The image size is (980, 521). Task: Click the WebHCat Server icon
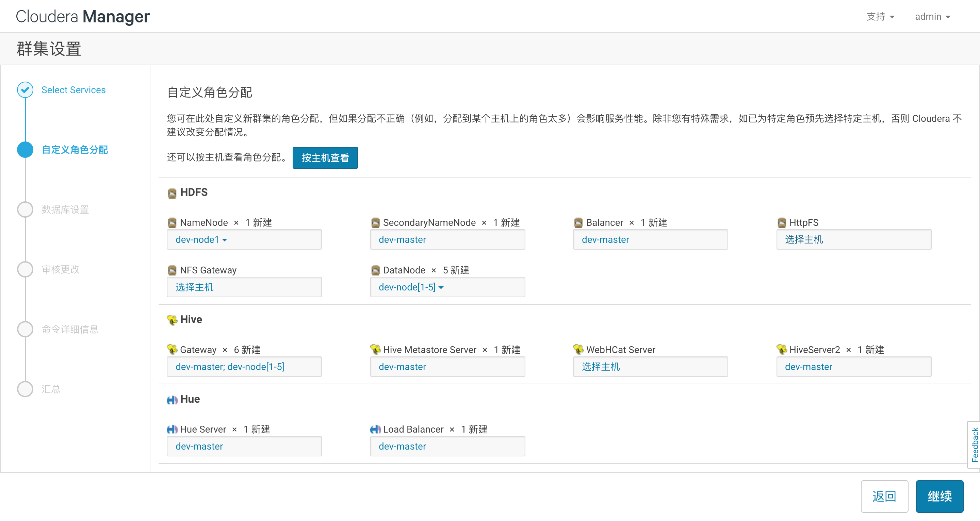[578, 350]
